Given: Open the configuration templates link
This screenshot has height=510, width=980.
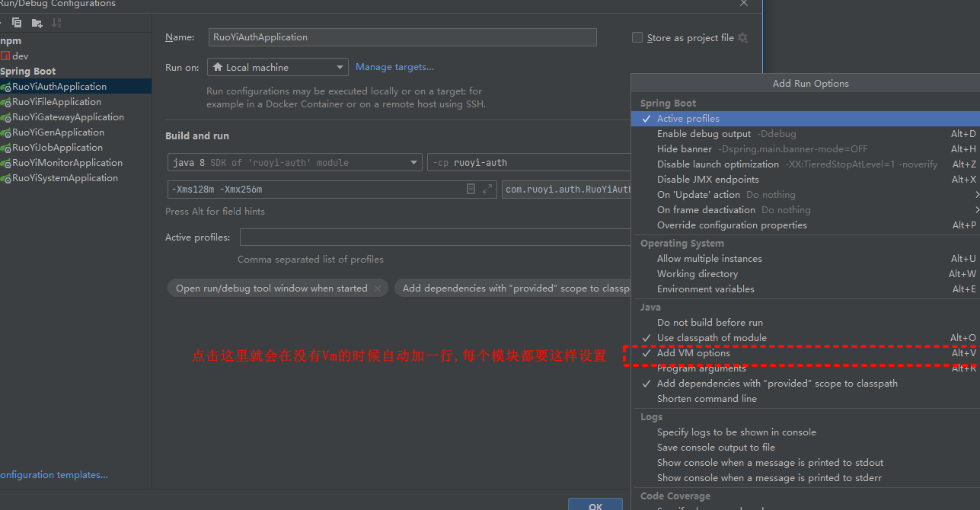Looking at the screenshot, I should [x=53, y=475].
